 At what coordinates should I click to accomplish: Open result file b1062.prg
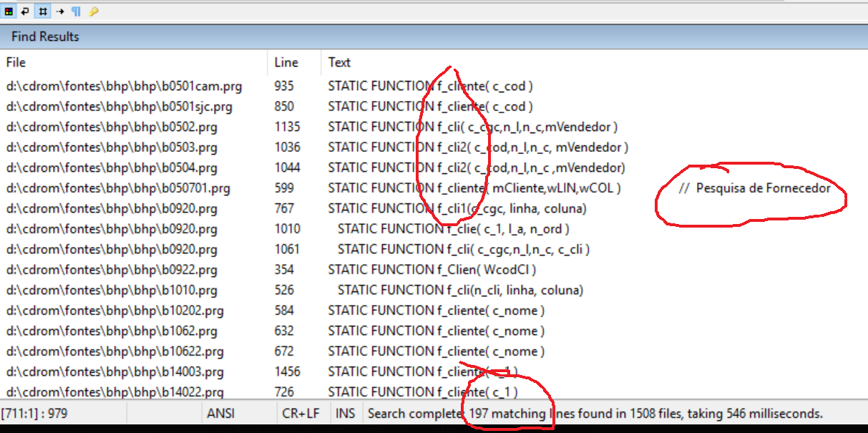point(112,331)
